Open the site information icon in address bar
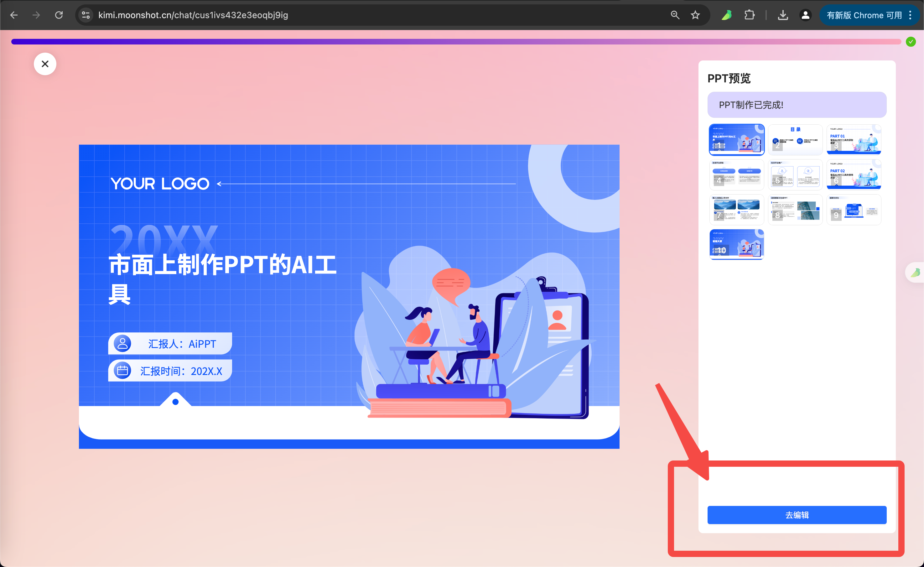Screen dimensions: 924x567 click(x=86, y=15)
